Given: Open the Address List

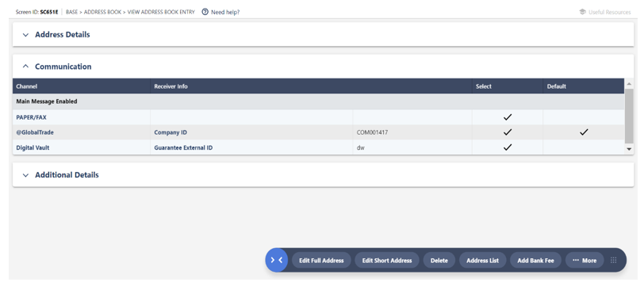Looking at the screenshot, I should pyautogui.click(x=482, y=260).
